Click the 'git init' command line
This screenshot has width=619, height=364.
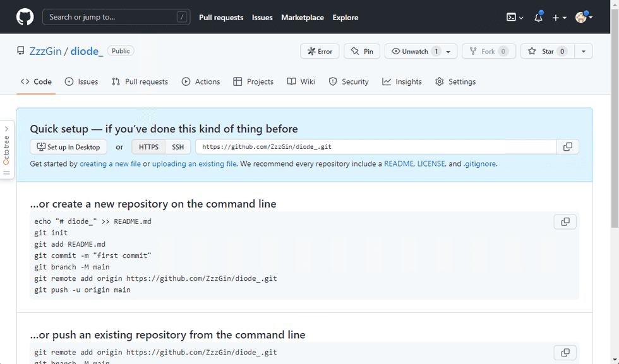51,233
